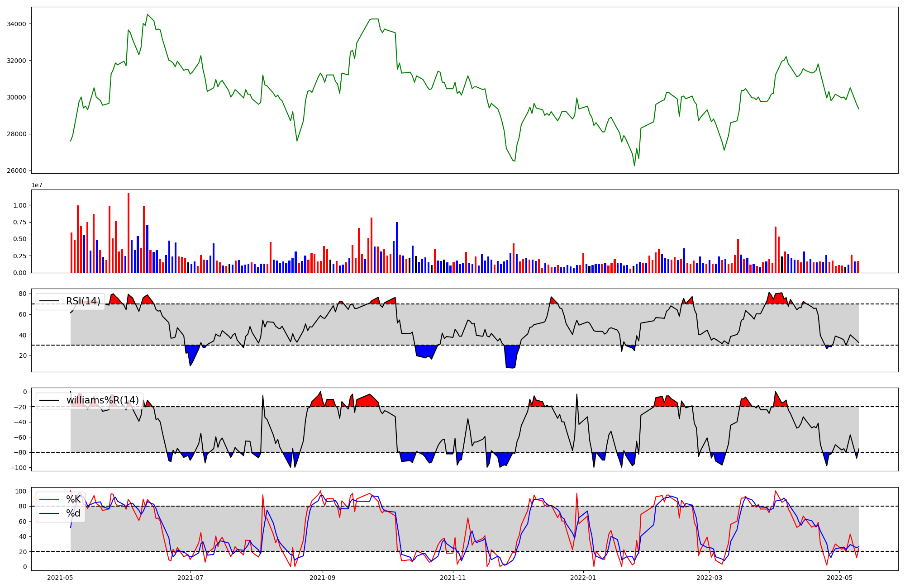Click the blue %d legend line sample
Viewport: 905px width, 588px height.
pos(49,513)
